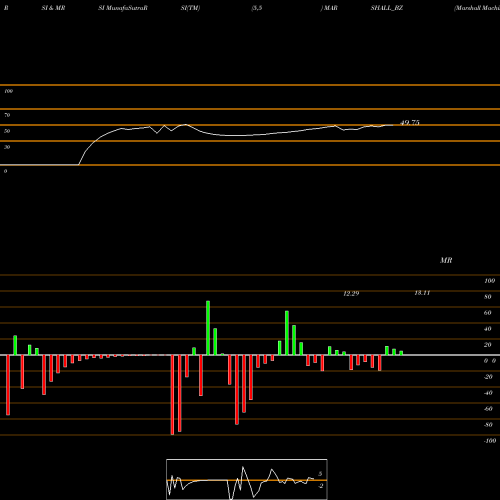
Task: Click the -20 label on MR right axis
Action: click(x=488, y=377)
